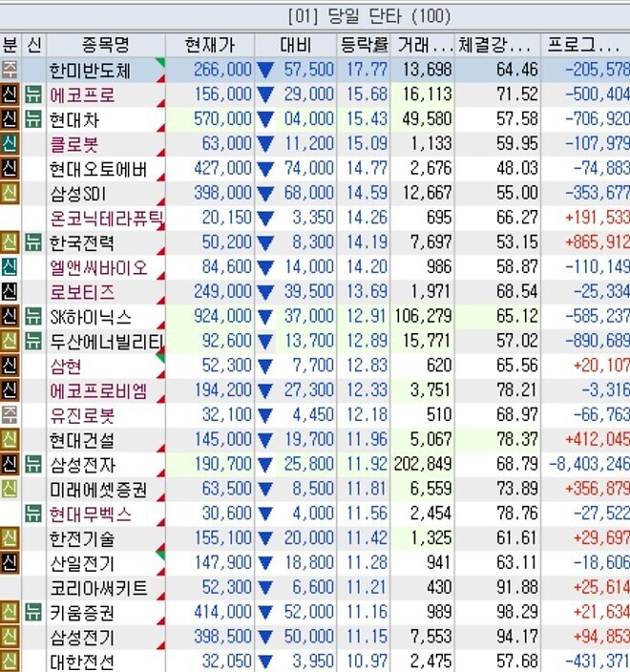Click the 신 badge beside 현대차
630x672 pixels.
(10, 118)
